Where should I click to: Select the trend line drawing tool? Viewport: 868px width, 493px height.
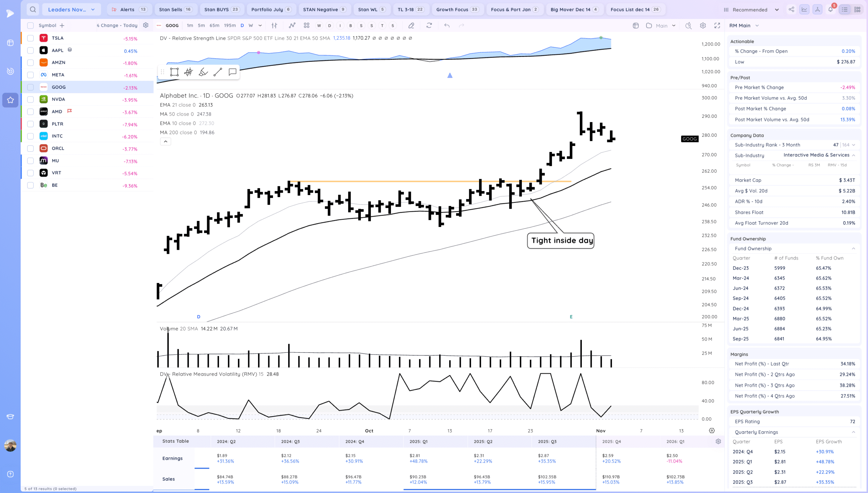coord(218,72)
